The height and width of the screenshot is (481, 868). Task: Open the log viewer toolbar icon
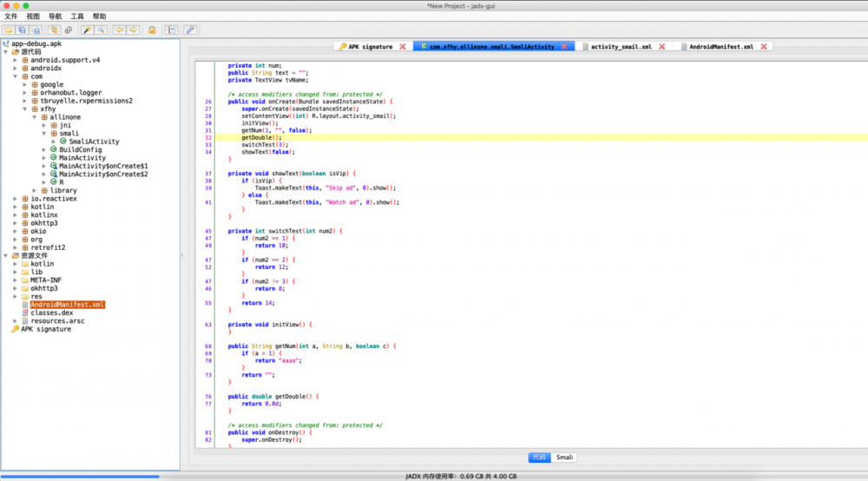pyautogui.click(x=171, y=30)
